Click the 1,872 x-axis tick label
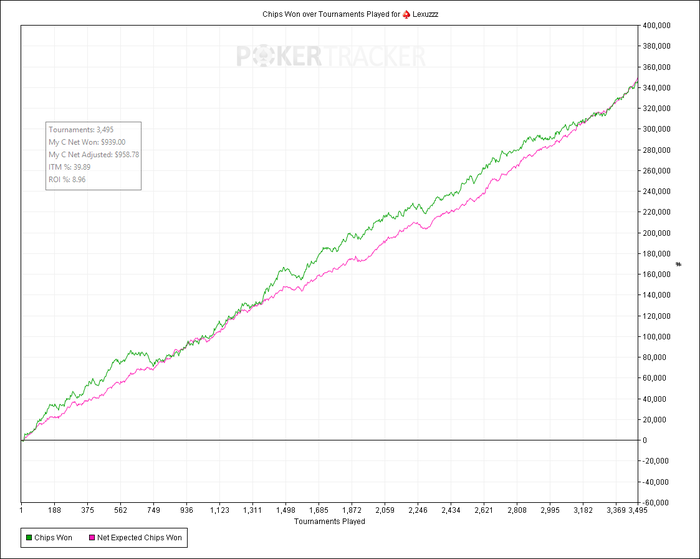The image size is (700, 559). (x=352, y=510)
